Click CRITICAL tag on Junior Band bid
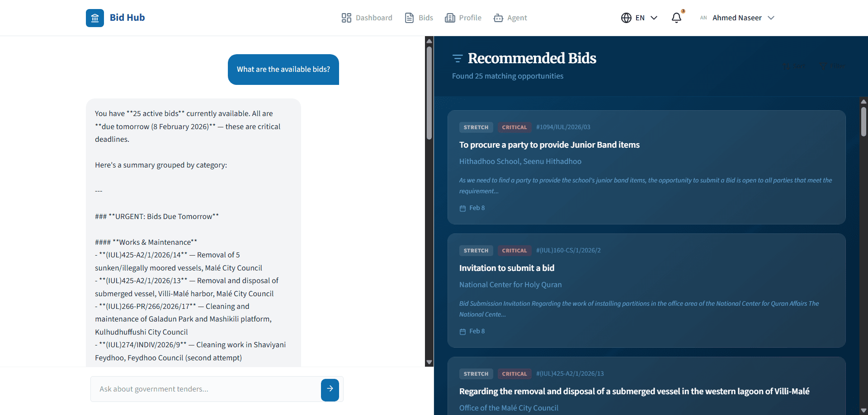 pyautogui.click(x=514, y=127)
